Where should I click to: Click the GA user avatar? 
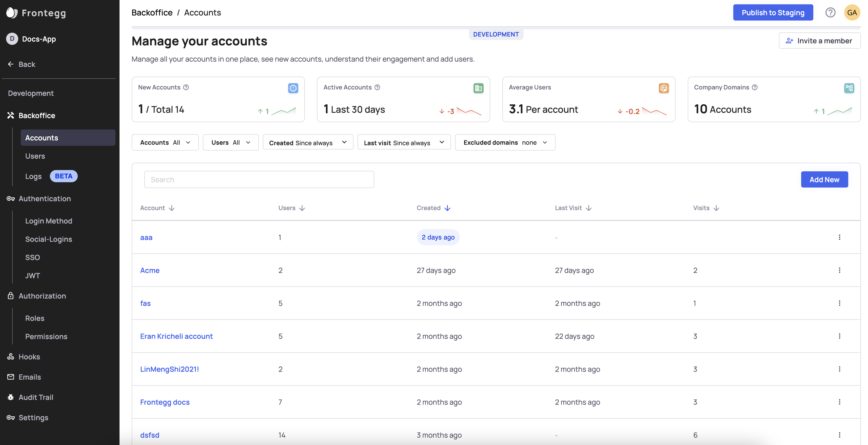[x=852, y=12]
